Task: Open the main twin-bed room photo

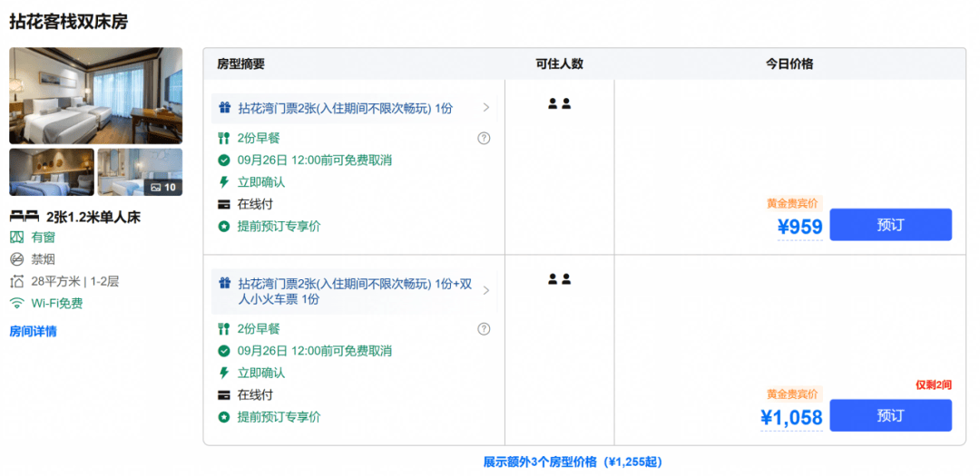Action: (x=95, y=95)
